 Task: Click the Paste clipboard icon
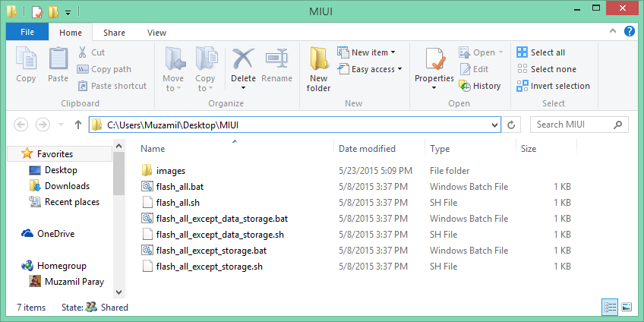(58, 58)
